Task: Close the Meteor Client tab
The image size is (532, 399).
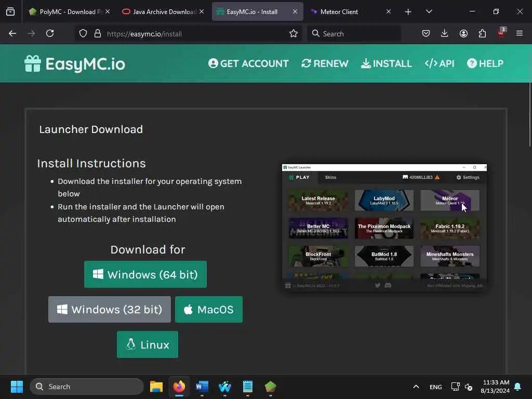Action: pyautogui.click(x=389, y=11)
